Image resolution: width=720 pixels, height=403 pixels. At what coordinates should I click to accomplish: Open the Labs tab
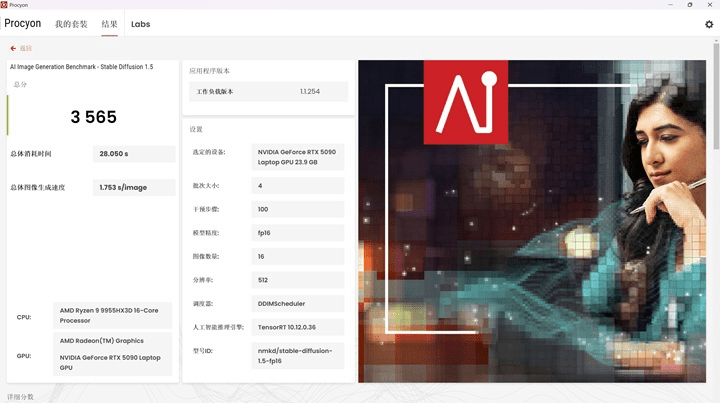click(141, 24)
